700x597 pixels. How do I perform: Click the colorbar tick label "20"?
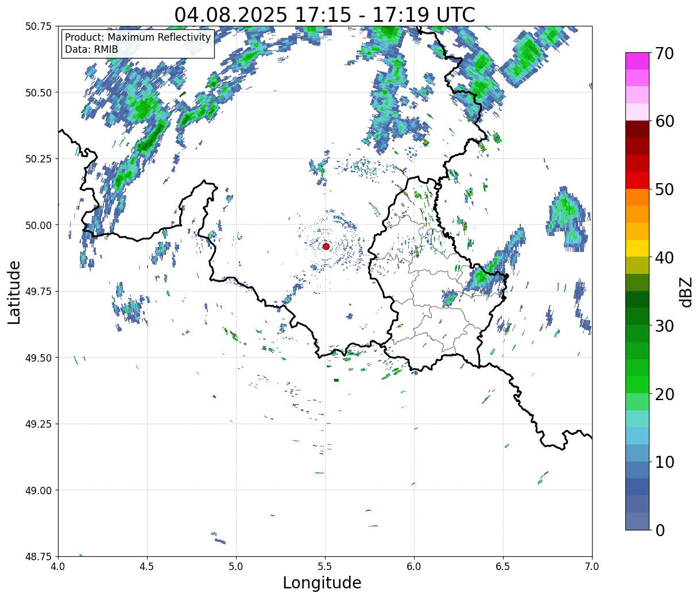pyautogui.click(x=664, y=394)
